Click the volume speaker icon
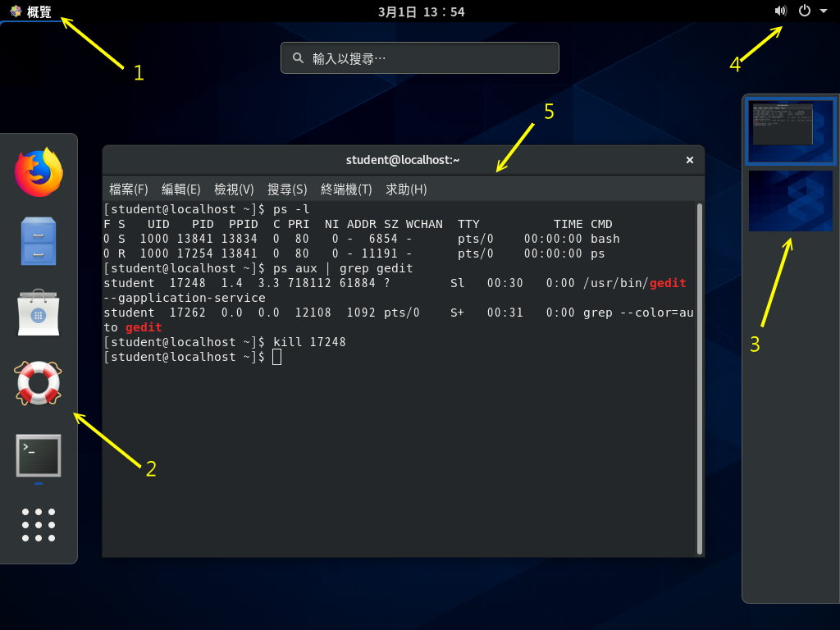Image resolution: width=840 pixels, height=630 pixels. [780, 11]
